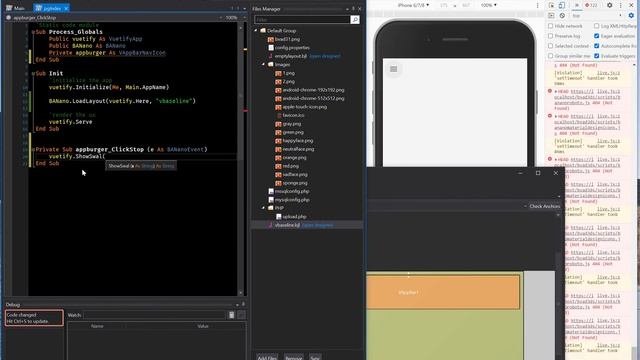The image size is (640, 360).
Task: Click the button right of Watch trash icon
Action: point(241,315)
